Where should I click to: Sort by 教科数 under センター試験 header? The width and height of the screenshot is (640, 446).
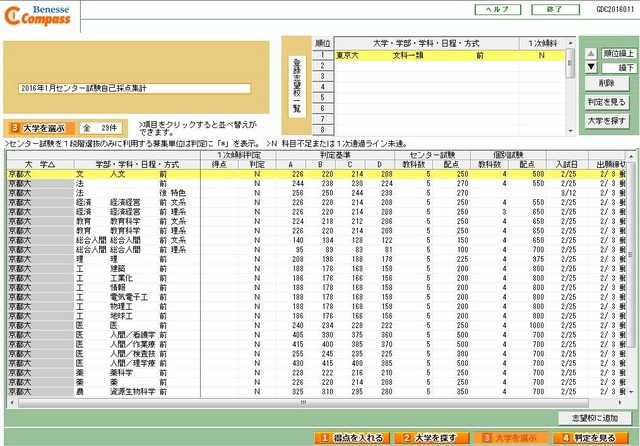tap(413, 164)
